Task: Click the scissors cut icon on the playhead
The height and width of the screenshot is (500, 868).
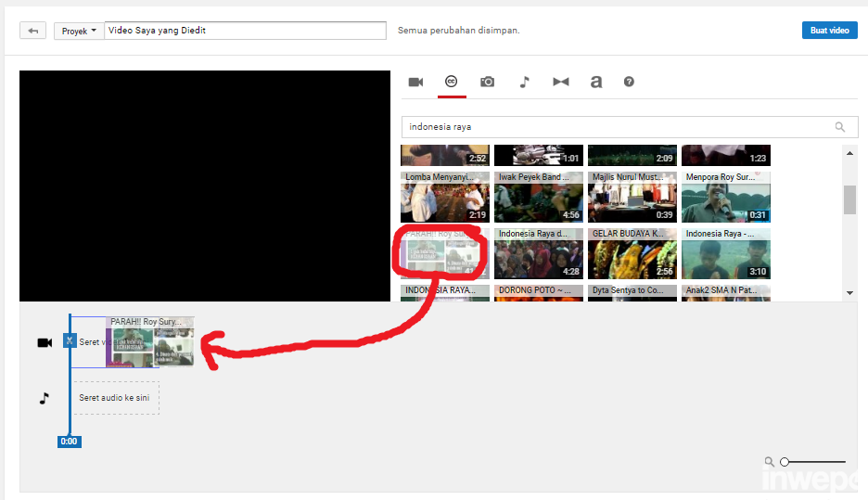Action: (x=70, y=340)
